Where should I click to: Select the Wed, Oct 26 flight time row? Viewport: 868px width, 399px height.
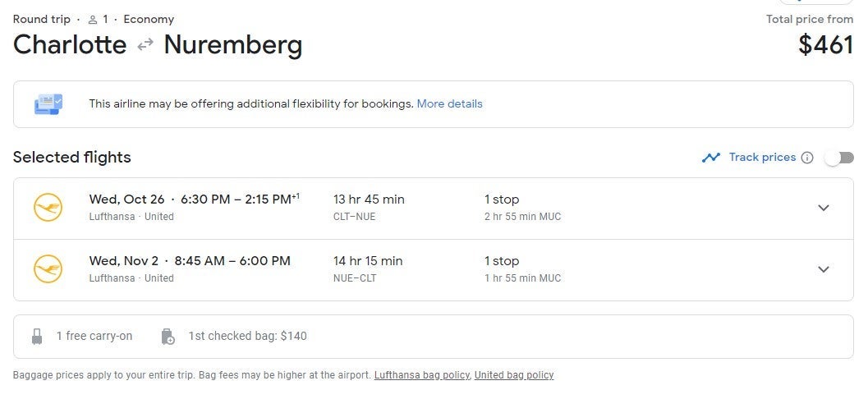pos(194,199)
